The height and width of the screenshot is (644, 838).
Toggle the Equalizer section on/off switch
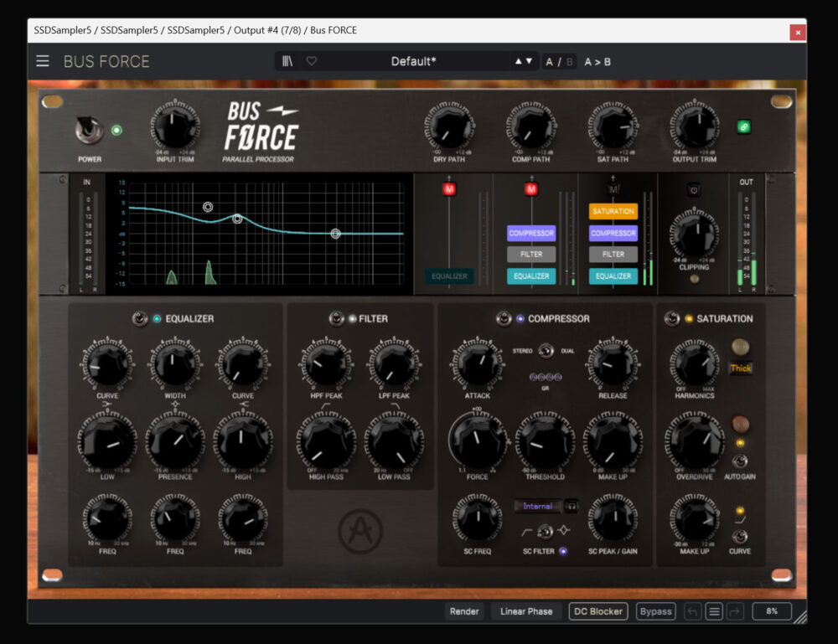pyautogui.click(x=140, y=319)
